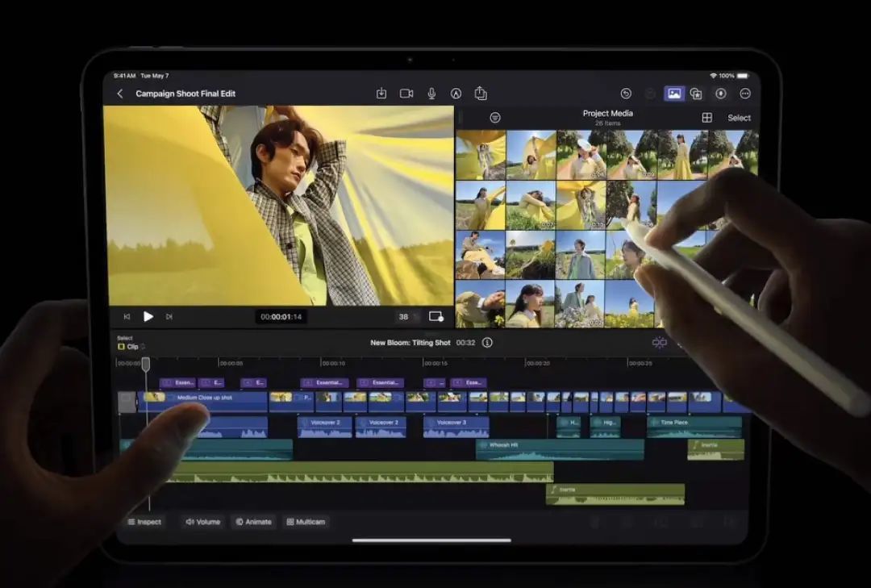Expand the viewer display options menu
This screenshot has height=588, width=871.
click(x=436, y=317)
